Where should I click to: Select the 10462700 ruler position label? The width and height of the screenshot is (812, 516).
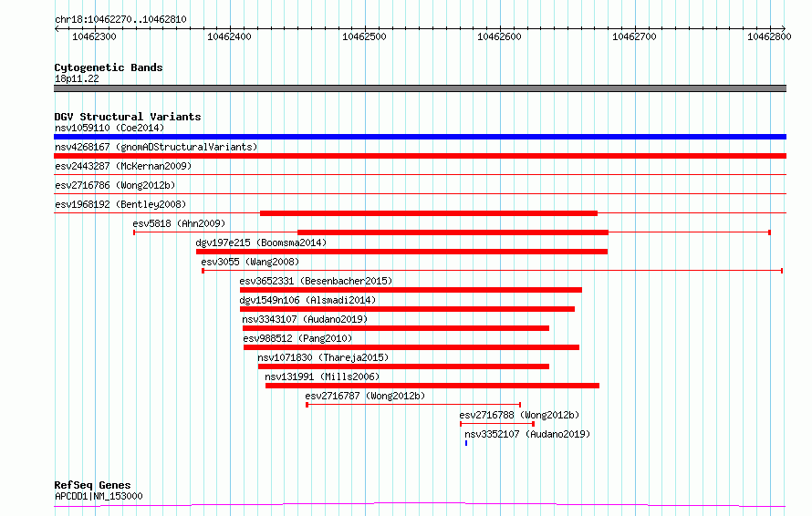pos(634,36)
